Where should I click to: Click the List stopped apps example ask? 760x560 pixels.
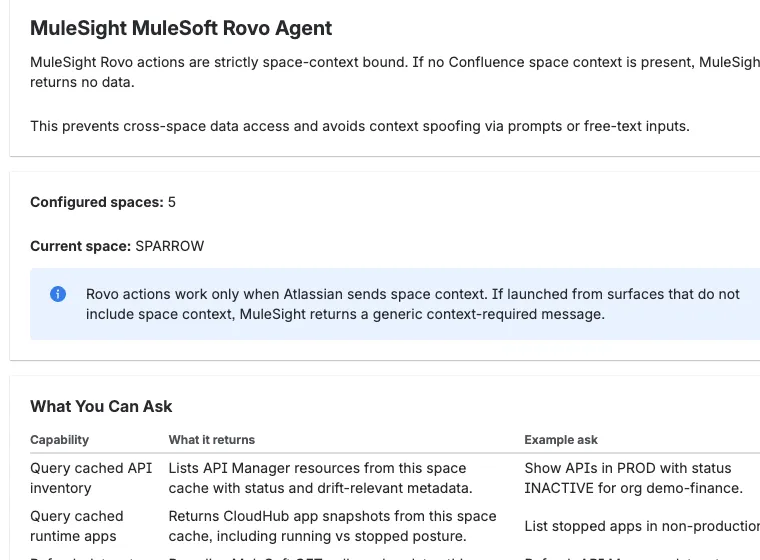tap(640, 526)
